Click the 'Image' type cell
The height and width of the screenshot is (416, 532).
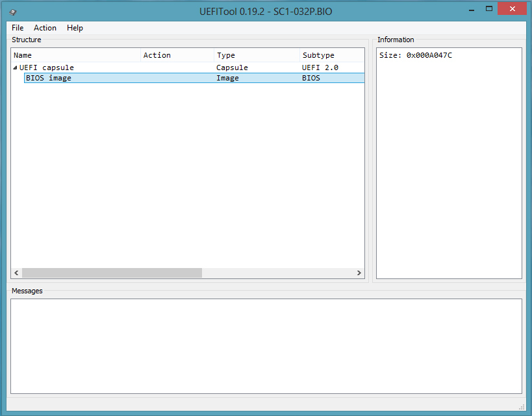tap(227, 78)
